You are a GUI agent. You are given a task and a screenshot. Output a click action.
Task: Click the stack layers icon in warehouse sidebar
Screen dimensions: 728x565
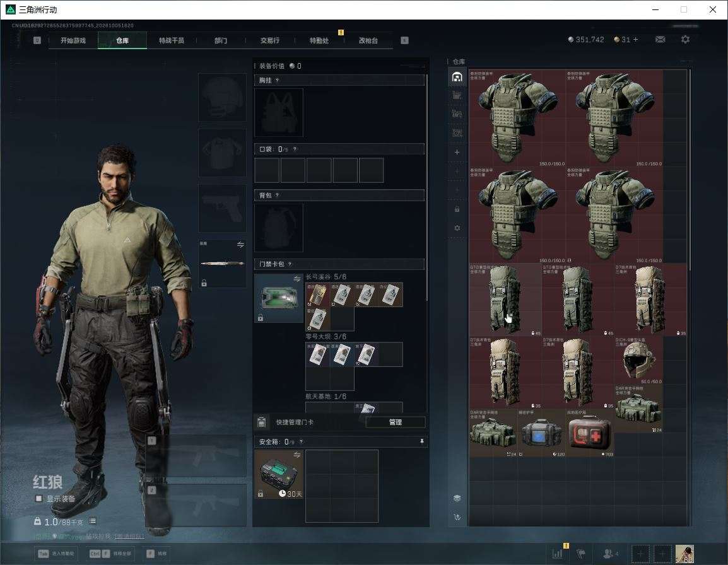457,498
